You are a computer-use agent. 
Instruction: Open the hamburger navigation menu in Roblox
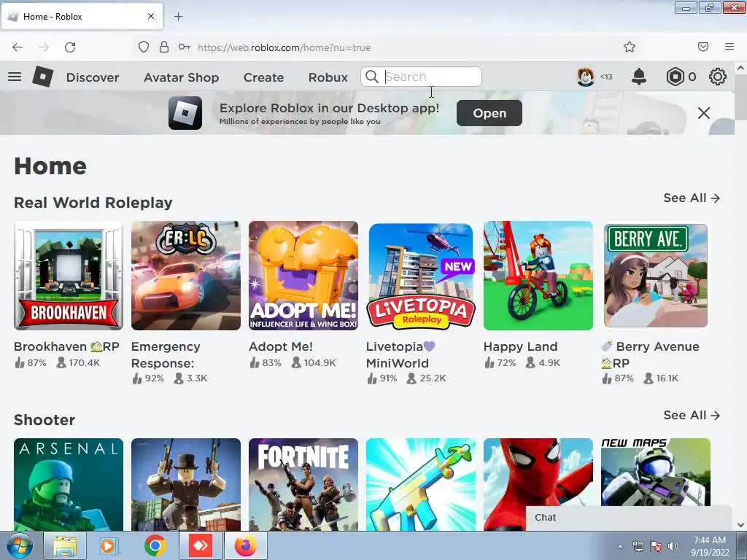click(15, 76)
